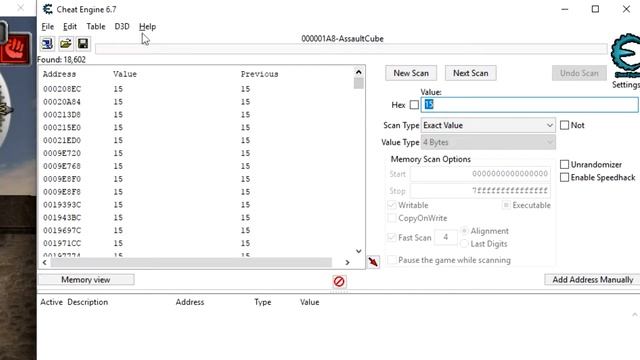Click the Stop address field
Image resolution: width=640 pixels, height=360 pixels.
tap(480, 191)
